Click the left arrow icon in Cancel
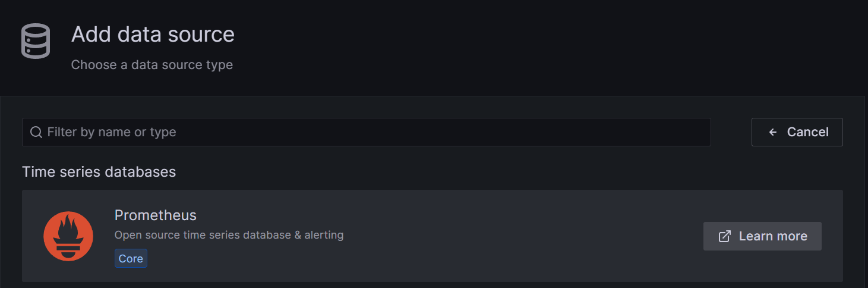The width and height of the screenshot is (868, 288). [773, 132]
